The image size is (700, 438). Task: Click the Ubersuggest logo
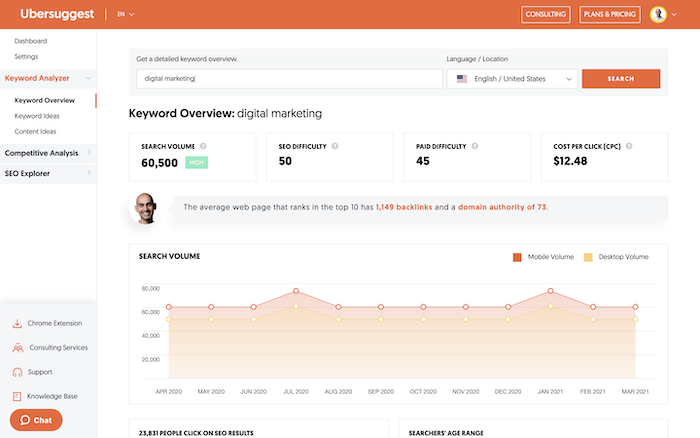[57, 14]
